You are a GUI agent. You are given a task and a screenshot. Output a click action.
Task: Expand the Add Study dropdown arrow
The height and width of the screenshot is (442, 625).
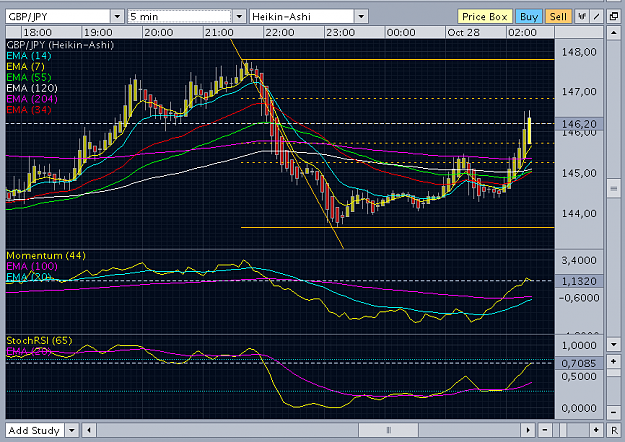pos(72,430)
